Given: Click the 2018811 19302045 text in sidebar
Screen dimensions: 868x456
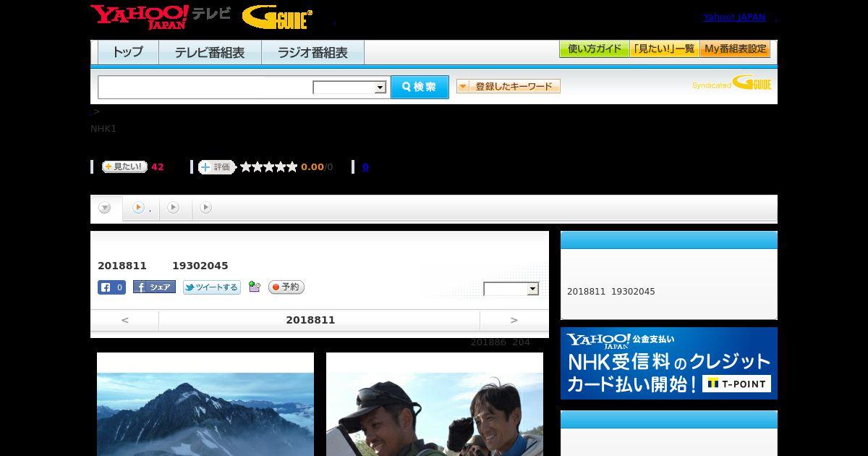Looking at the screenshot, I should tap(611, 292).
